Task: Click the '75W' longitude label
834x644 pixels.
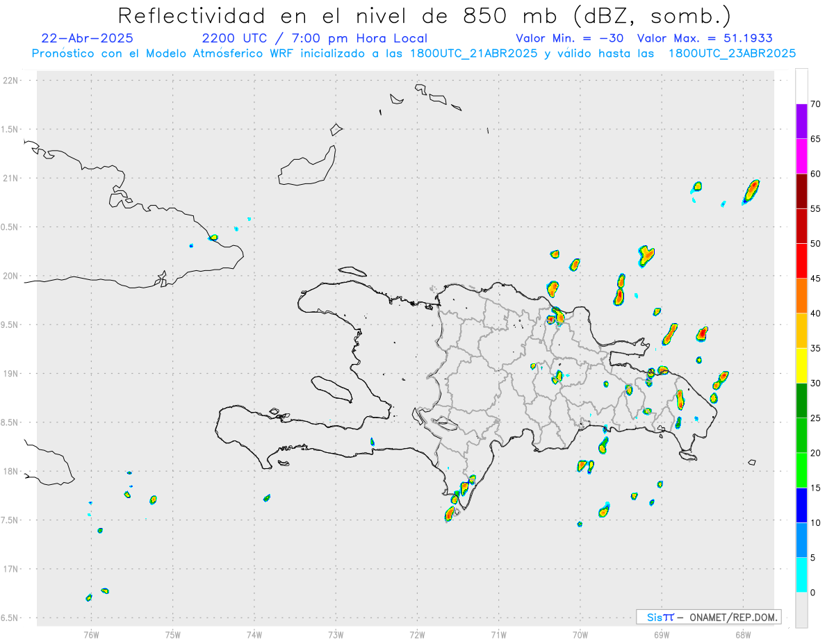Action: tap(173, 635)
